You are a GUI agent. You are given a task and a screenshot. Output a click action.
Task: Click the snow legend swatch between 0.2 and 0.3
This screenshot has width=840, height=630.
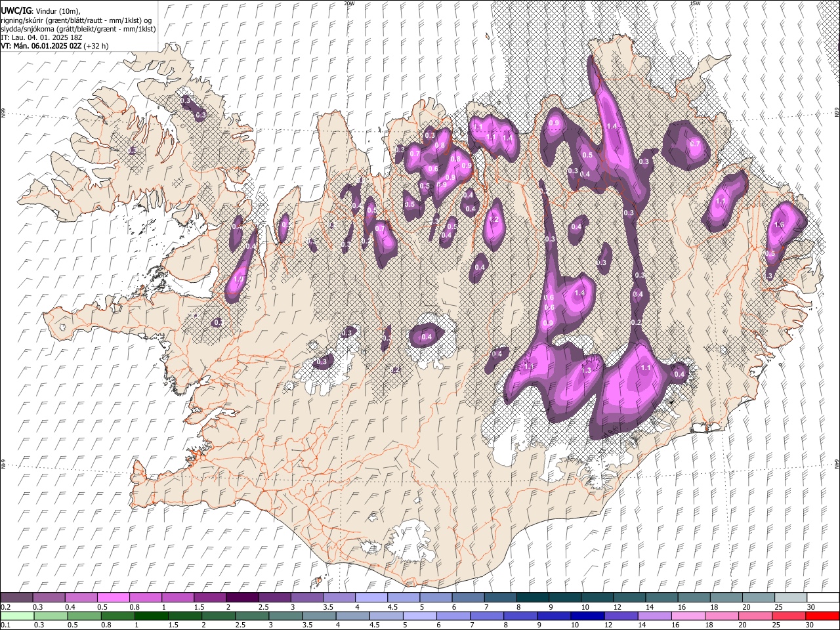(16, 598)
